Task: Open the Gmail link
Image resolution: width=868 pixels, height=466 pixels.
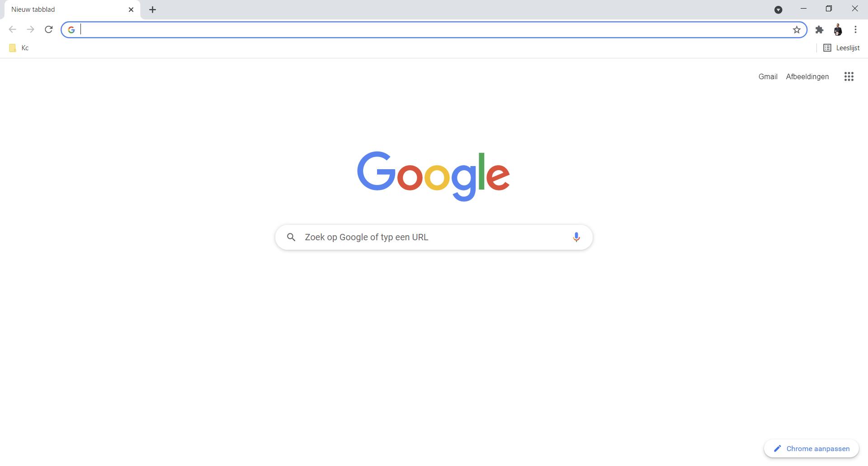Action: (768, 76)
